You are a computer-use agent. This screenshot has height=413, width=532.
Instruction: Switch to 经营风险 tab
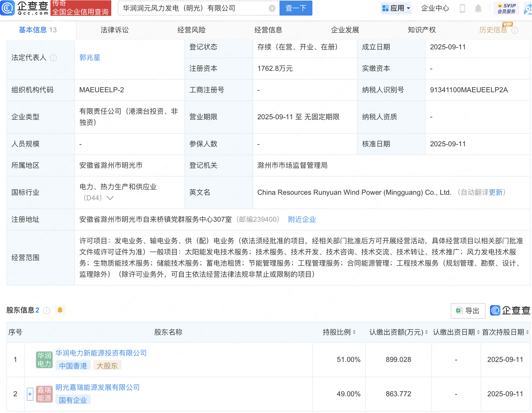pos(191,30)
